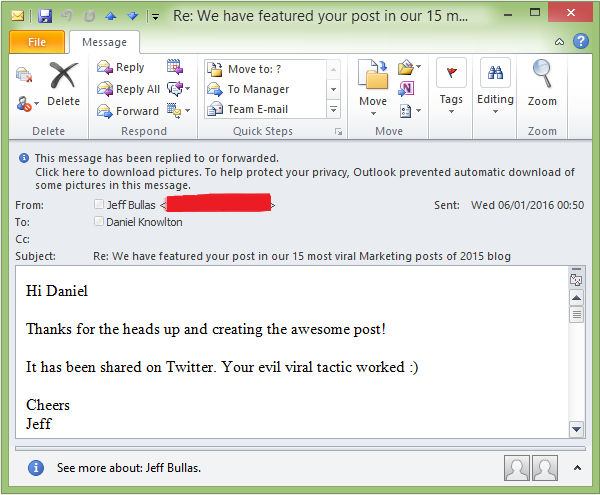Switch to the Message tab
Viewport: 600px width, 495px height.
click(x=104, y=42)
